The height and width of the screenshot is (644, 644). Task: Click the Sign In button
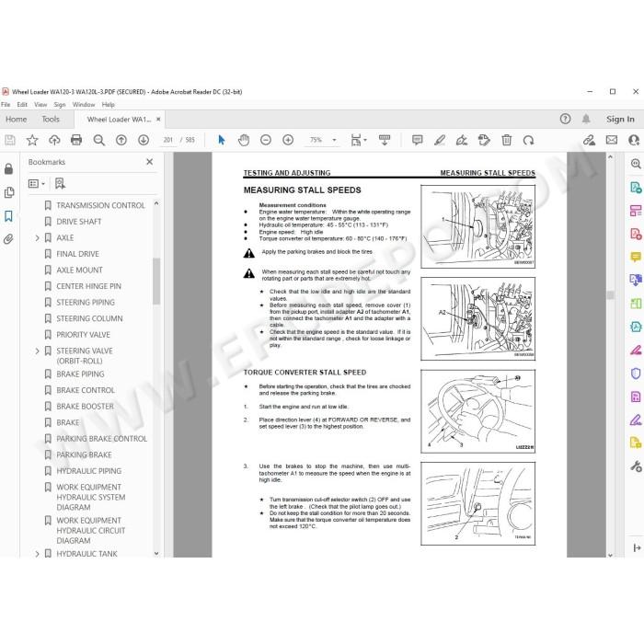coord(620,119)
